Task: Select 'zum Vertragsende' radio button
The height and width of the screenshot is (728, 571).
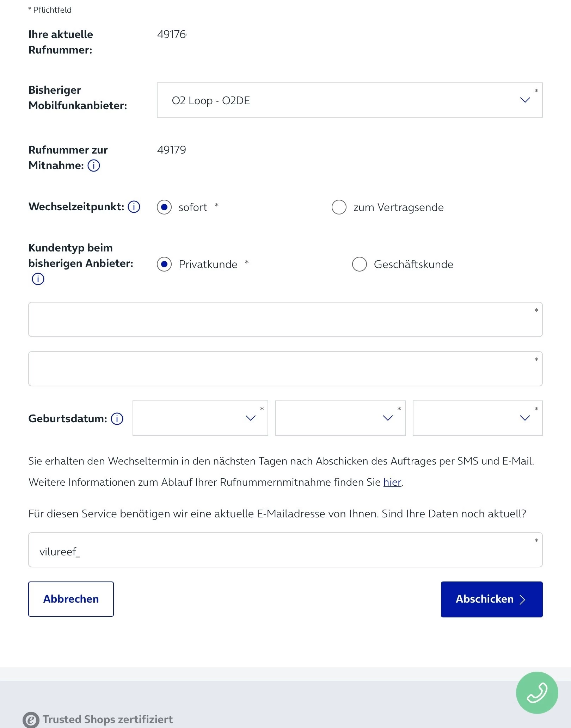Action: point(339,207)
